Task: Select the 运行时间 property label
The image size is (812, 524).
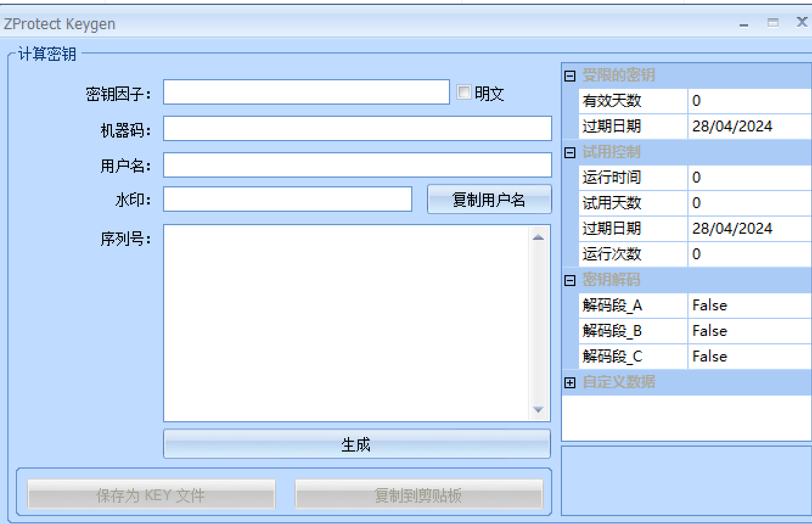Action: (611, 178)
